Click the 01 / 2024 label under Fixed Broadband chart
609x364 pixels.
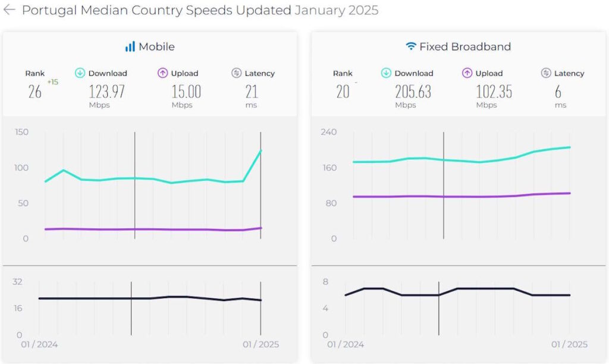coord(346,344)
